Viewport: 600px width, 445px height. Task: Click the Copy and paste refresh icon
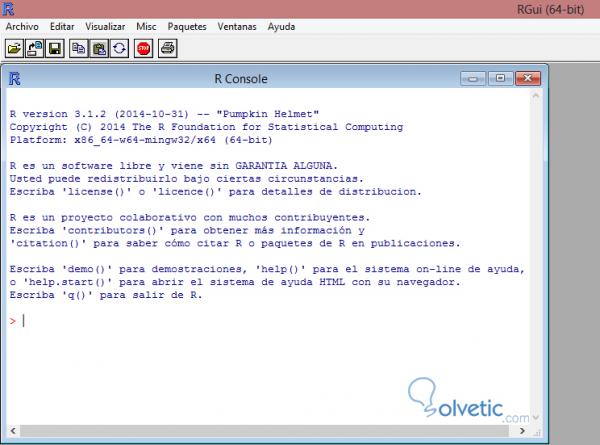[119, 49]
